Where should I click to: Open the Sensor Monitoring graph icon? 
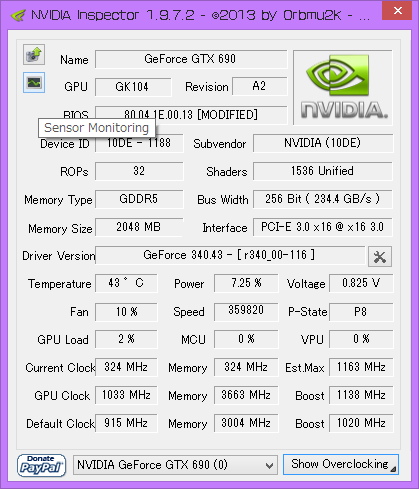click(x=34, y=82)
